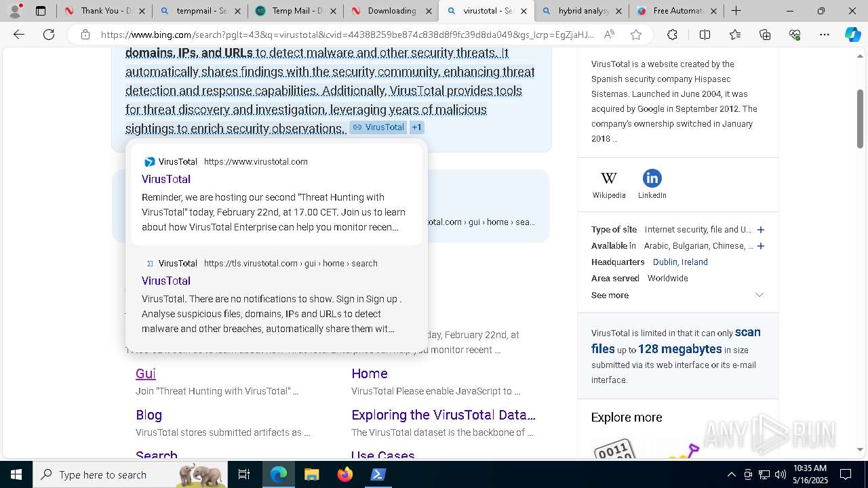
Task: Click the taskbar search box
Action: click(130, 474)
